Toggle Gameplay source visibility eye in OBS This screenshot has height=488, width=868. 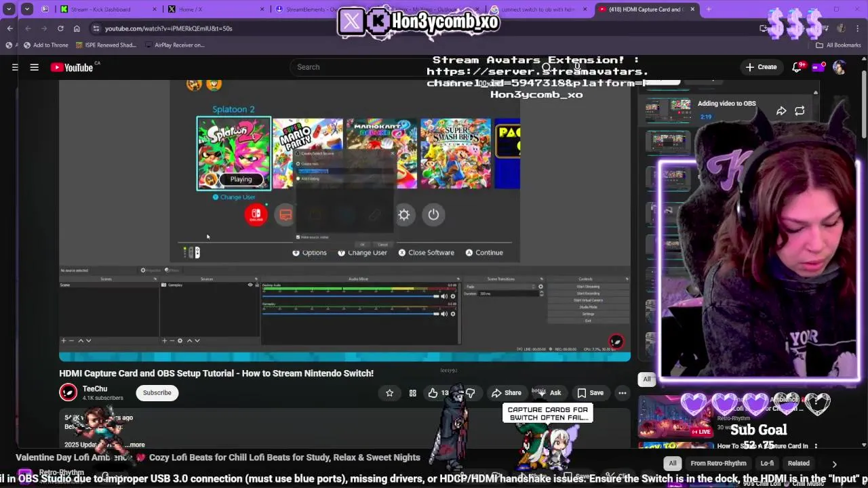tap(250, 285)
